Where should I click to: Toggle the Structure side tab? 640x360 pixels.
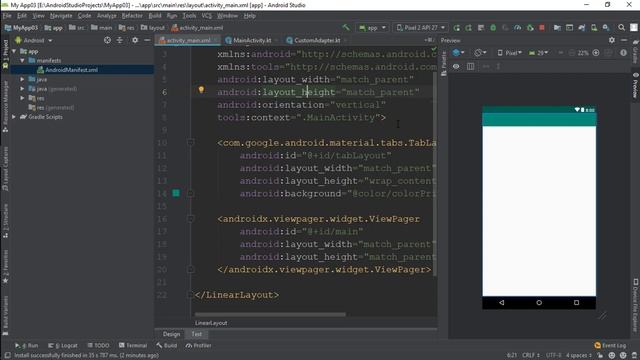point(5,221)
